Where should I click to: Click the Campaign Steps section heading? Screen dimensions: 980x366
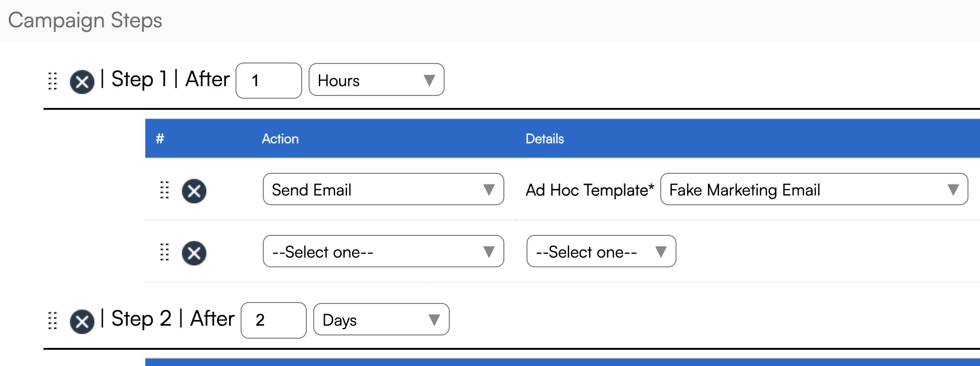(85, 20)
